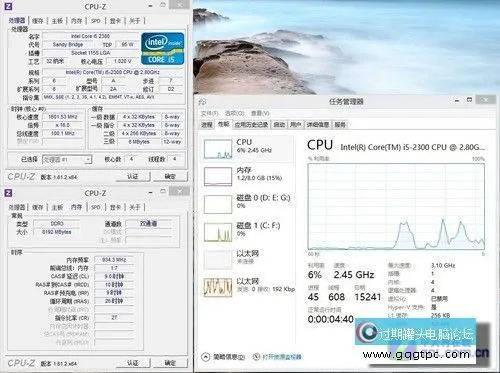Open the 应用历史记录 tab in Task Manager

point(251,125)
